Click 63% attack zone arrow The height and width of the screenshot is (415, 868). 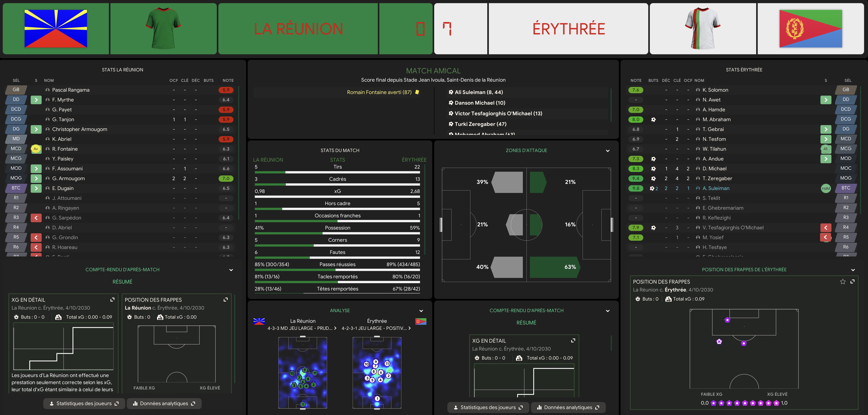[x=555, y=267]
